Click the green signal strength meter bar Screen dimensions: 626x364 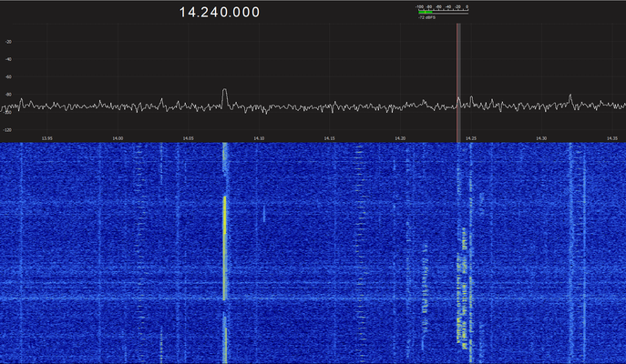(426, 13)
